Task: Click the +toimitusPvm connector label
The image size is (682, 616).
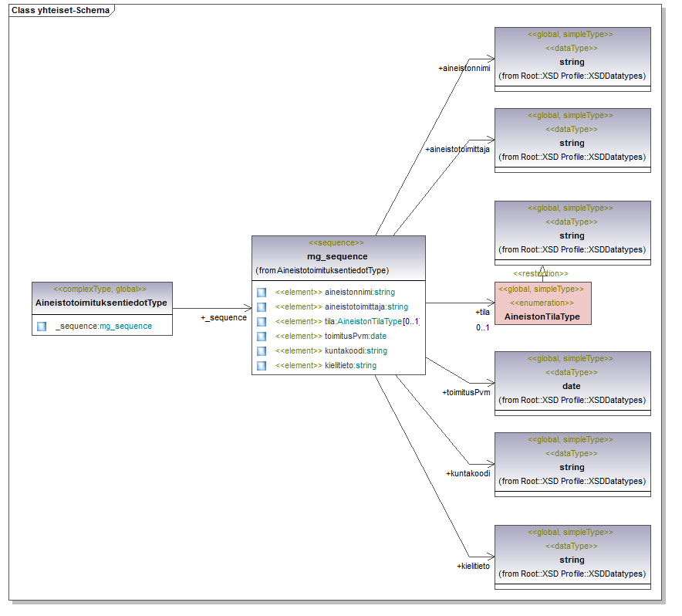Action: pyautogui.click(x=467, y=392)
